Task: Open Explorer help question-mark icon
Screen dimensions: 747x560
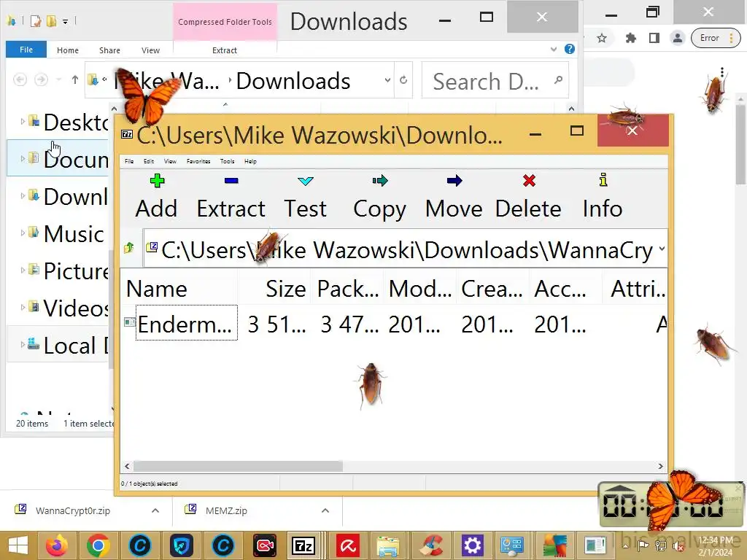Action: click(x=569, y=49)
